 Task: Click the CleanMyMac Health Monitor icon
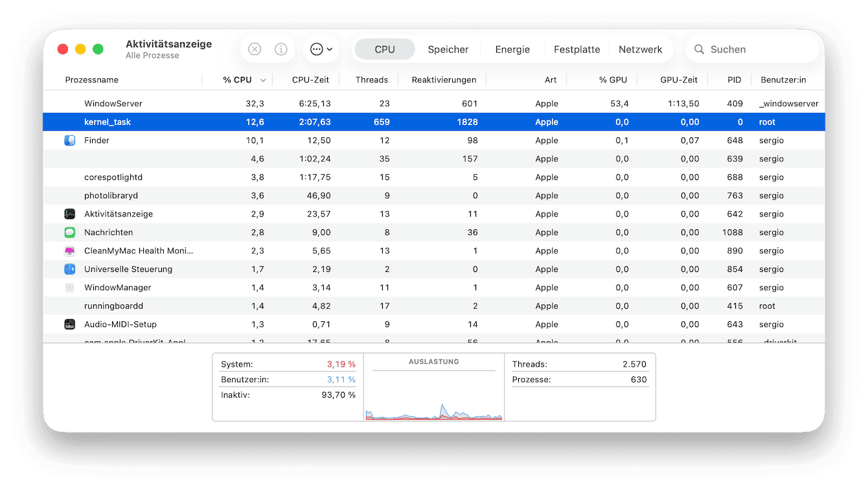click(x=70, y=251)
